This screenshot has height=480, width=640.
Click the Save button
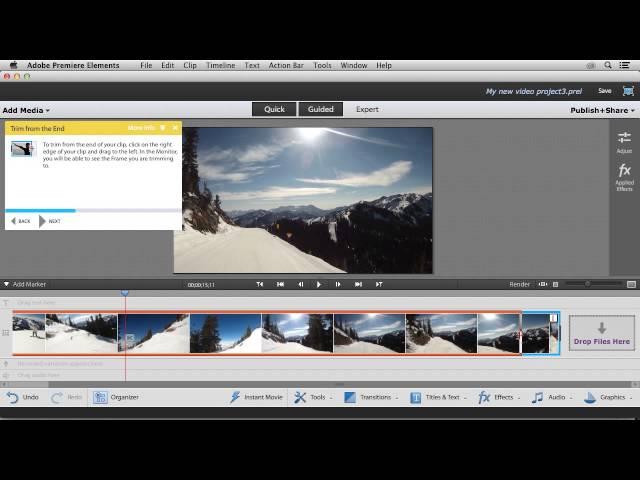point(605,90)
